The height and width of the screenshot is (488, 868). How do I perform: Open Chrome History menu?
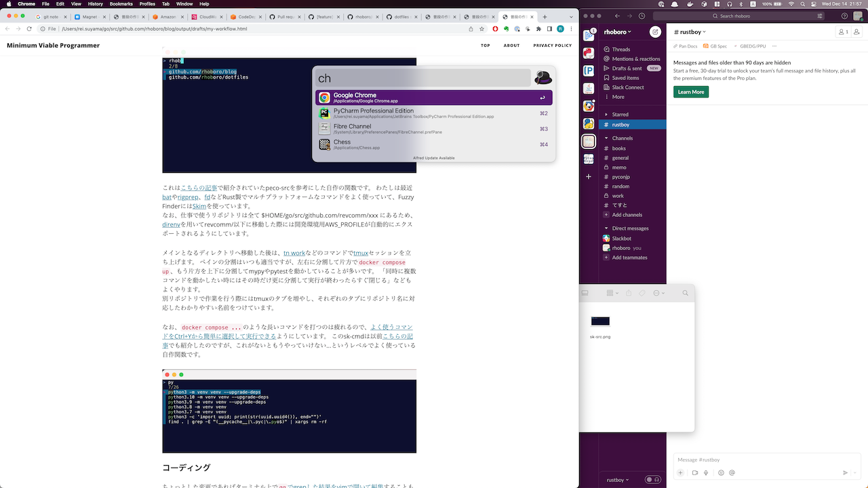coord(96,3)
